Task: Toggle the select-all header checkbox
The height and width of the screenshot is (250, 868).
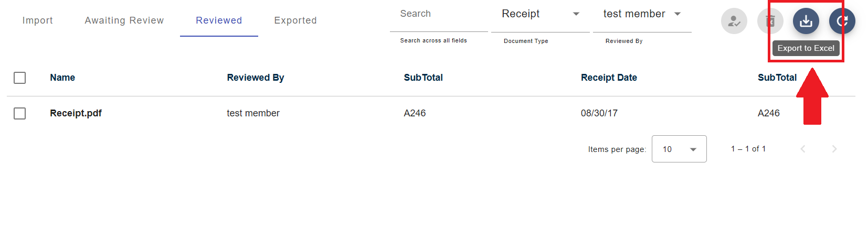Action: pyautogui.click(x=20, y=78)
